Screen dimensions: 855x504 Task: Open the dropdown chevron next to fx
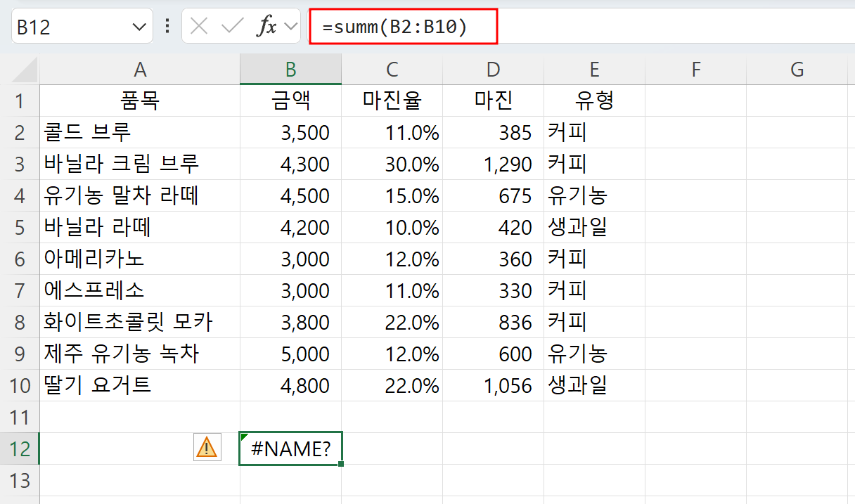click(290, 26)
